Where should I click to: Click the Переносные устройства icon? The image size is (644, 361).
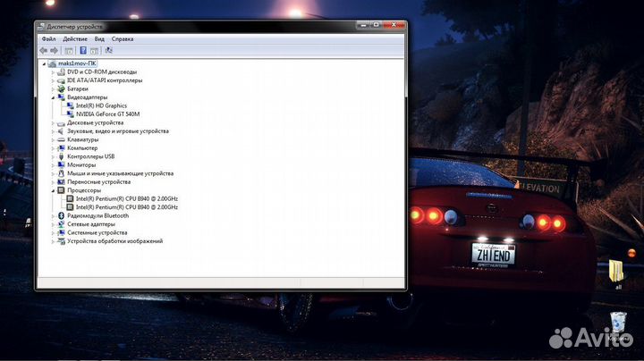click(61, 181)
